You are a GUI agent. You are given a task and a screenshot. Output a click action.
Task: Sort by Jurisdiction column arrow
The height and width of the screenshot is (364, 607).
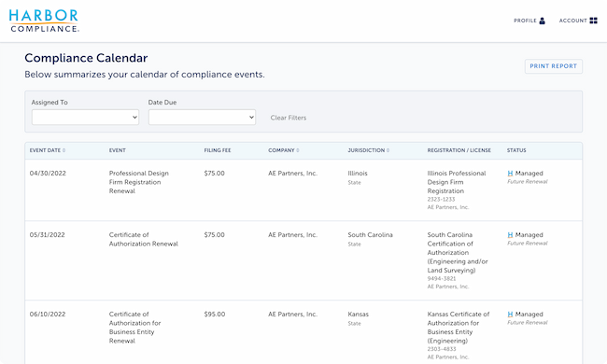point(388,150)
